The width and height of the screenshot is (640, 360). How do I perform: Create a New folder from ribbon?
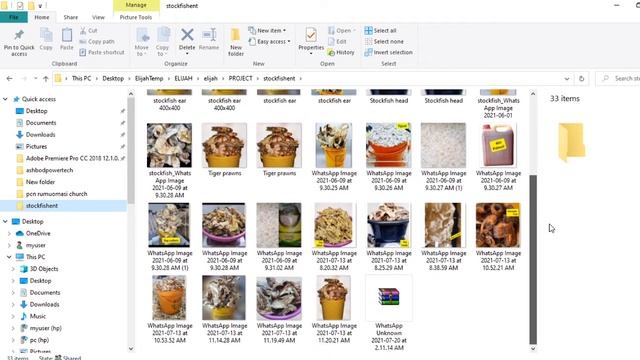pyautogui.click(x=236, y=42)
